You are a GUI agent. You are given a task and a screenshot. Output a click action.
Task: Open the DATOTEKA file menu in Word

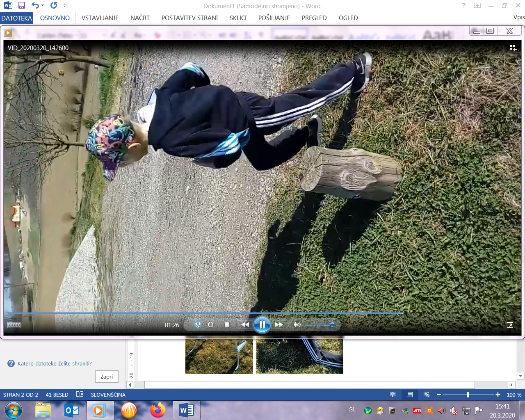[x=16, y=18]
